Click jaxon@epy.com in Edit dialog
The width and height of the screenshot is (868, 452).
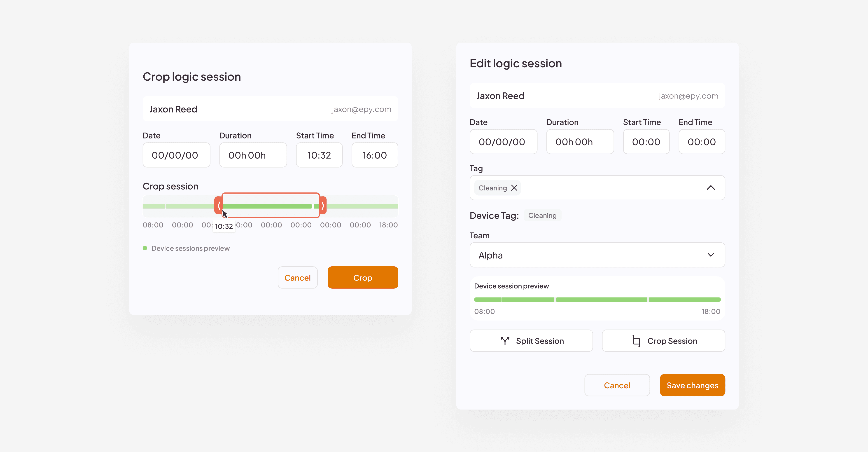(688, 96)
